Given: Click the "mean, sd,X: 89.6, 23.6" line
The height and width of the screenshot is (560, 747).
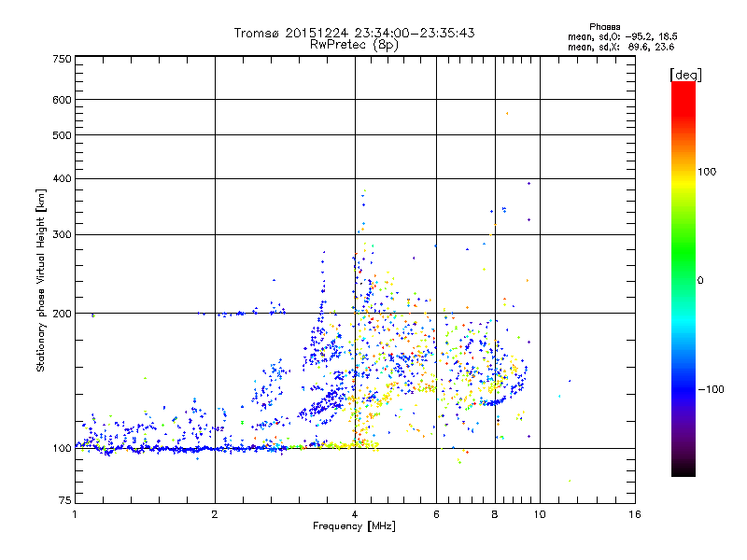Looking at the screenshot, I should pyautogui.click(x=621, y=48).
